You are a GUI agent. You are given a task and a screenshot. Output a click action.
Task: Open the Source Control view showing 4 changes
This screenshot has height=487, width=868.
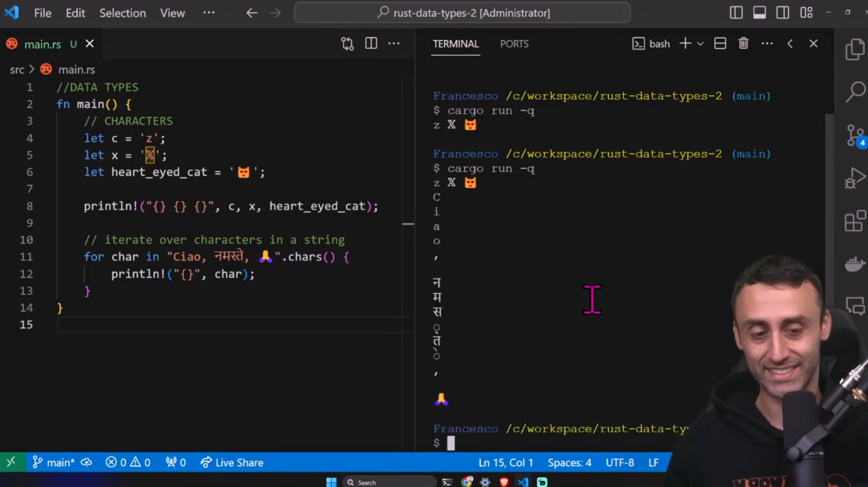pyautogui.click(x=854, y=136)
